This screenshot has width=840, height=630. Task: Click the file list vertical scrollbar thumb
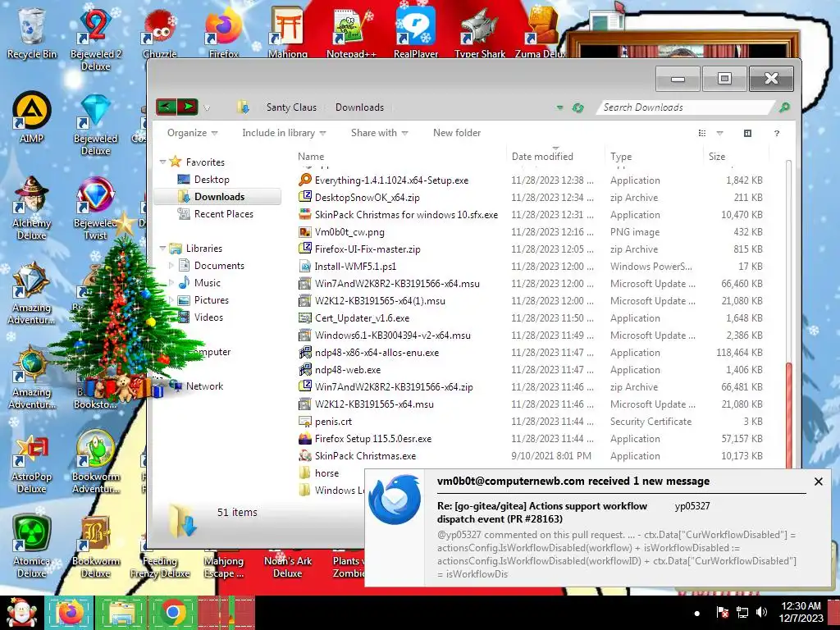coord(788,416)
